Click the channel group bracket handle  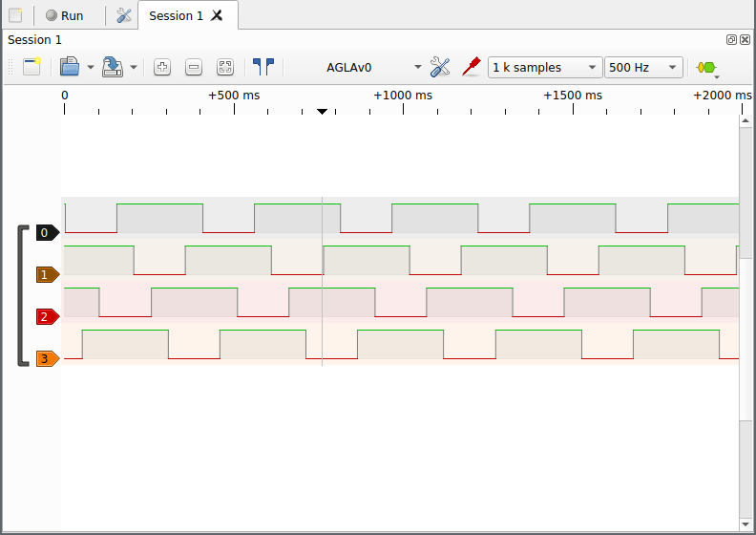22,295
